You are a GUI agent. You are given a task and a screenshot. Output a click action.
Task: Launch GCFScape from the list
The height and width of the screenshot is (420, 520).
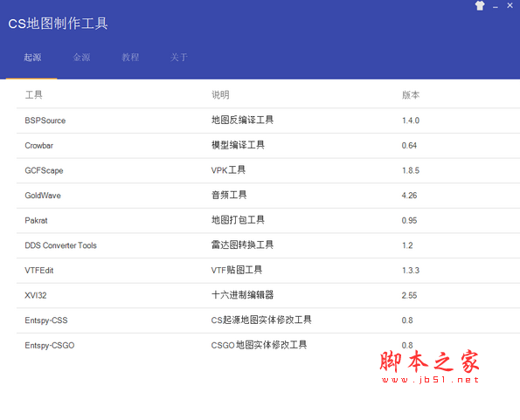click(44, 170)
